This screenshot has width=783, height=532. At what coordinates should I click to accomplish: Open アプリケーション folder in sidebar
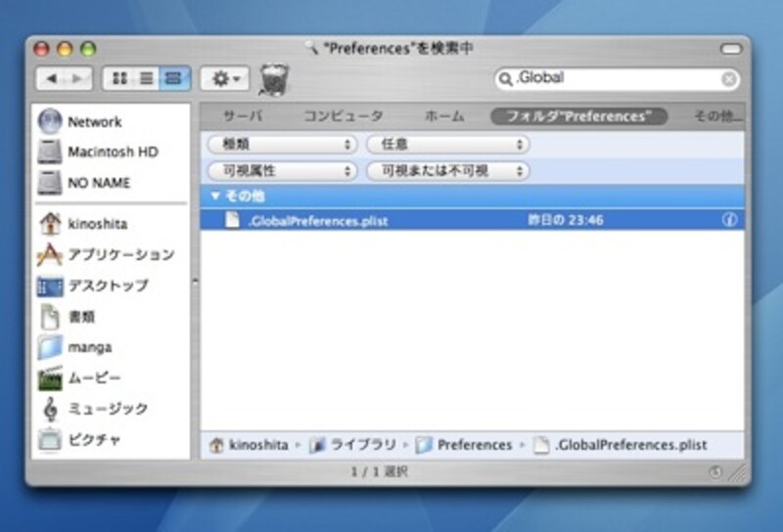50,255
